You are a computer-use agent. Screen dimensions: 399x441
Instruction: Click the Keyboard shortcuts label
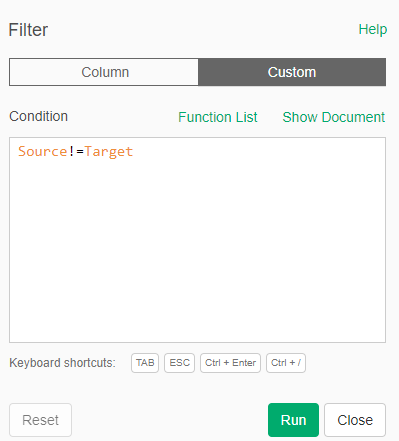point(62,363)
